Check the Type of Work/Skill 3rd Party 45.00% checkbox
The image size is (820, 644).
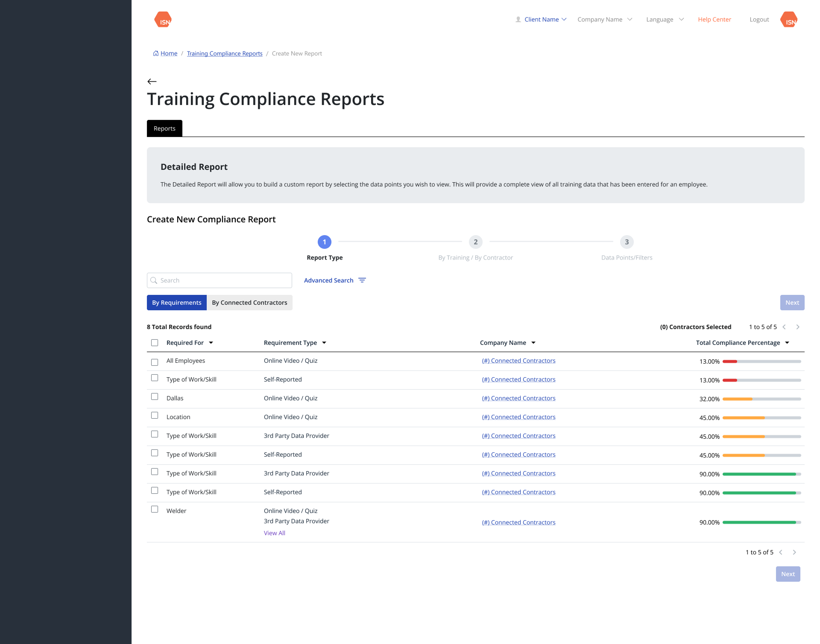[155, 434]
